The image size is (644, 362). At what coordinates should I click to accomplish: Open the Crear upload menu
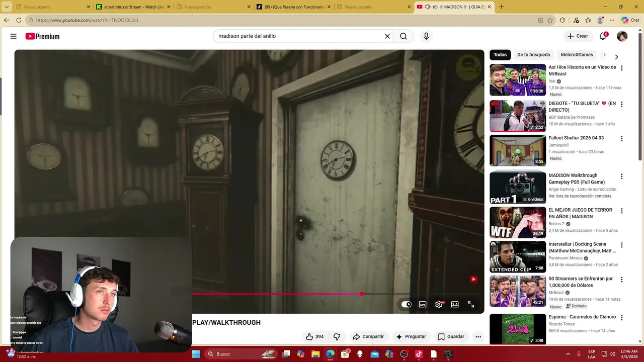578,36
